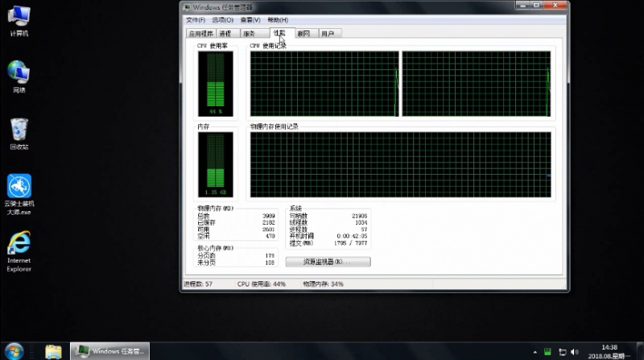Screen dimensions: 644x360
Task: Click the 未分页 value 108
Action: [x=270, y=263]
